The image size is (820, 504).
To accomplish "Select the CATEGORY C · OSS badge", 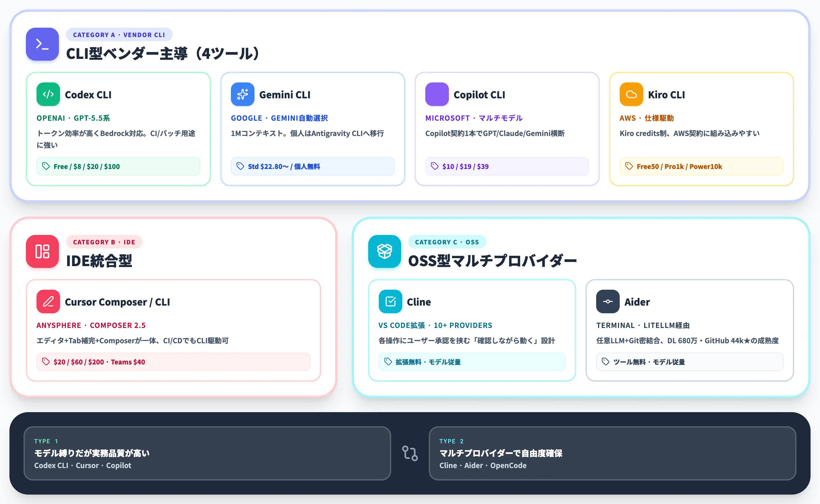I will tap(447, 242).
